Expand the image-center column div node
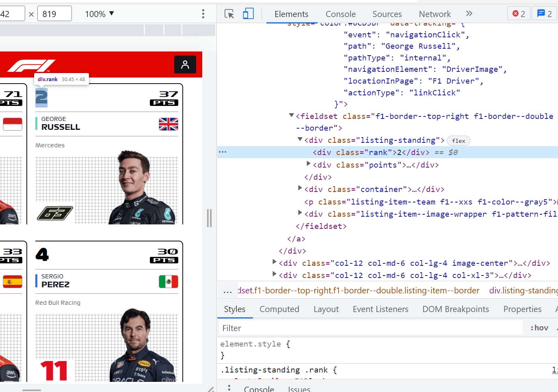The height and width of the screenshot is (392, 558). 274,262
